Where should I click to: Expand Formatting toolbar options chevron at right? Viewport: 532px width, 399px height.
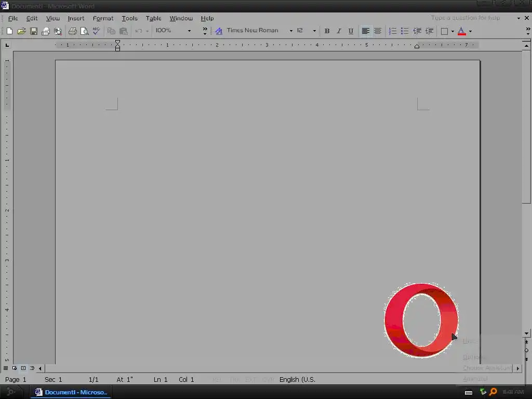click(x=528, y=31)
